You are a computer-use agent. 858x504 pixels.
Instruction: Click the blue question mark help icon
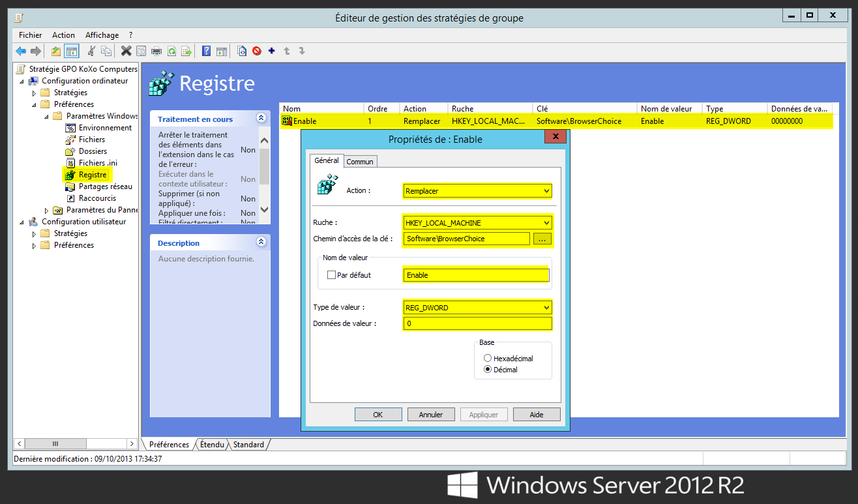(x=206, y=51)
